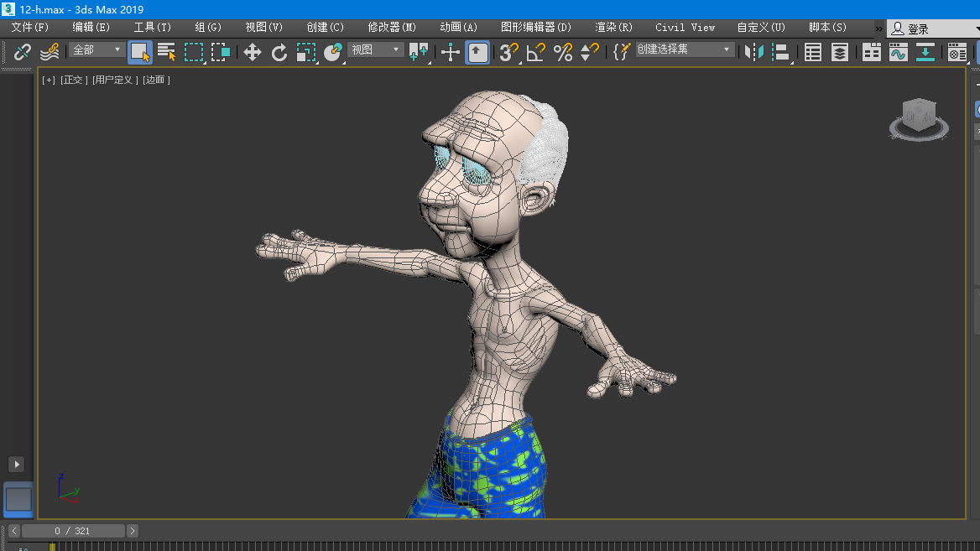Select the Rotate tool

(x=279, y=52)
